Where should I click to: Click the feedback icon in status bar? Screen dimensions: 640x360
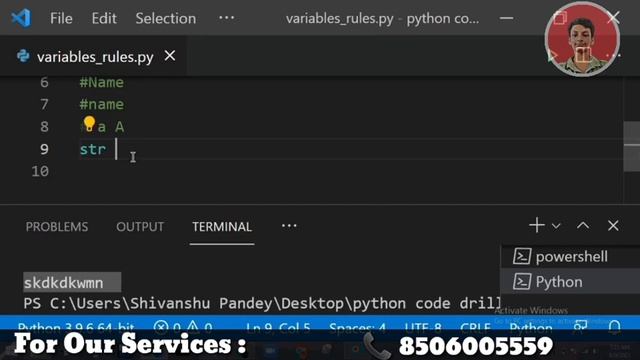pyautogui.click(x=580, y=326)
